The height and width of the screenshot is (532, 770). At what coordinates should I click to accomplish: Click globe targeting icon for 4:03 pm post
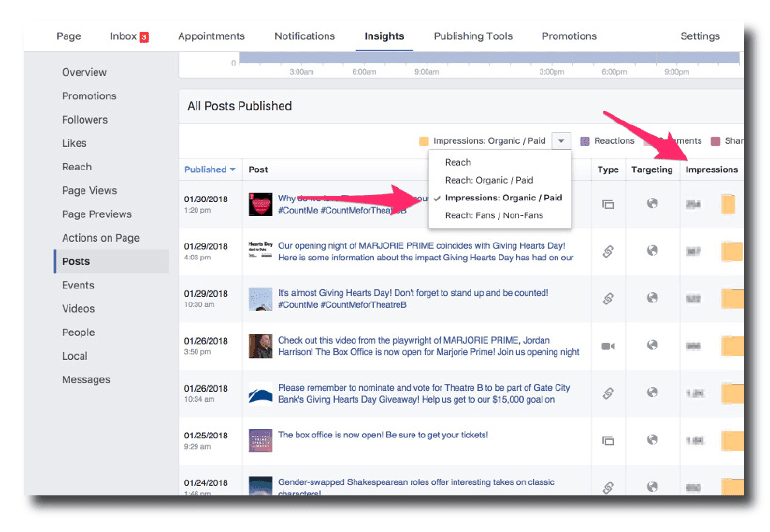[x=652, y=251]
